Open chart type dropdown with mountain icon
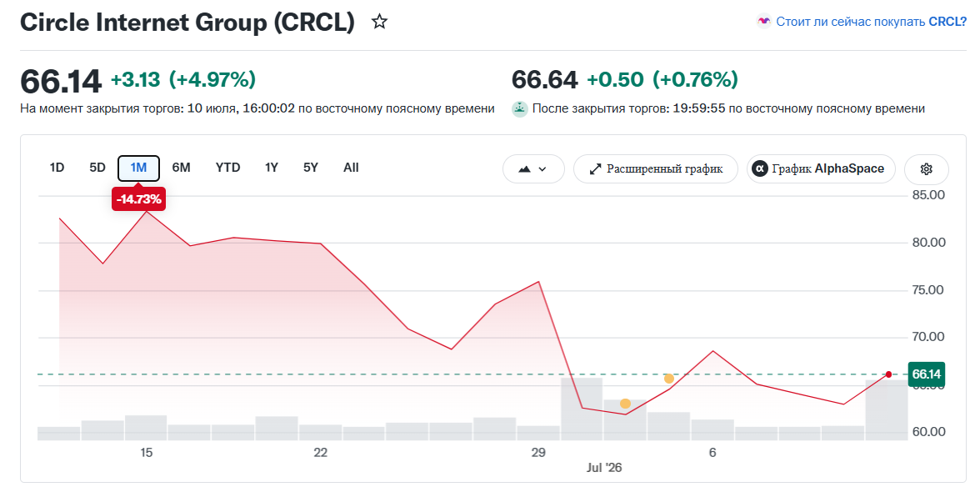Image resolution: width=980 pixels, height=492 pixels. pyautogui.click(x=533, y=168)
